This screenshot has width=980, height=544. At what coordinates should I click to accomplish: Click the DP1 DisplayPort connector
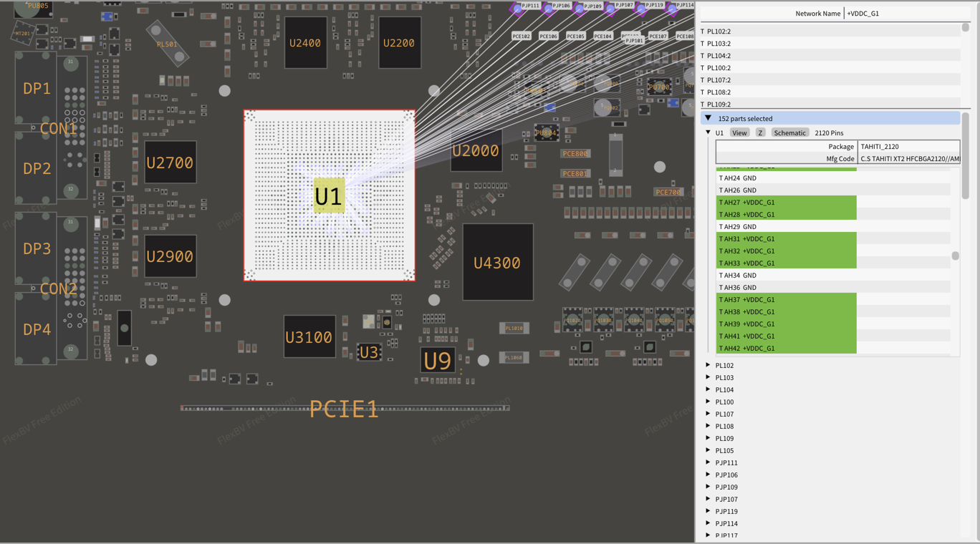click(37, 89)
